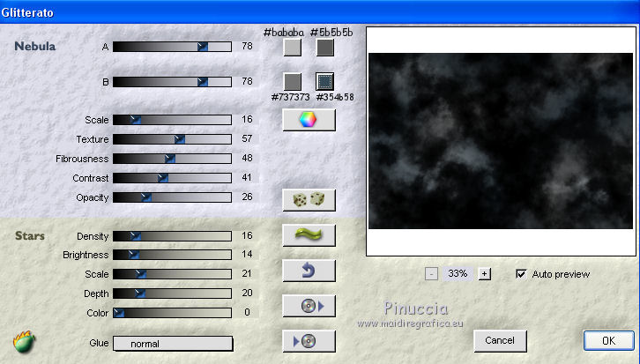Select the #737373 color swatch
640x364 pixels.
[x=293, y=82]
